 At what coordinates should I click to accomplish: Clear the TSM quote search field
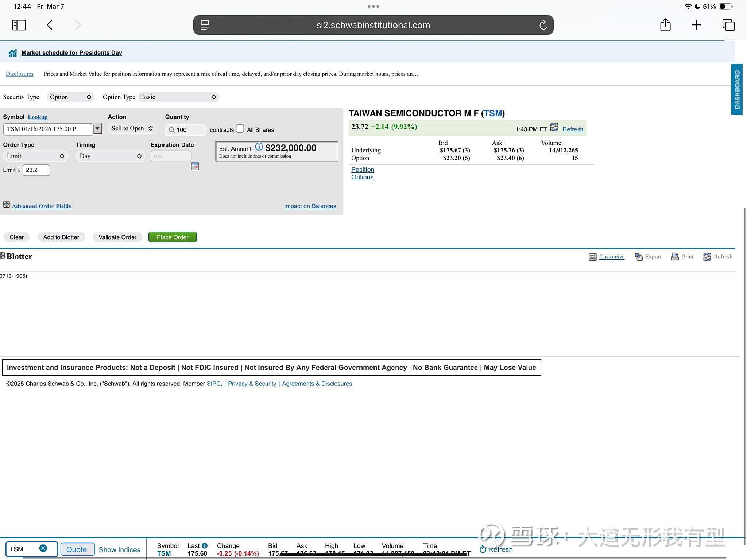pyautogui.click(x=43, y=548)
